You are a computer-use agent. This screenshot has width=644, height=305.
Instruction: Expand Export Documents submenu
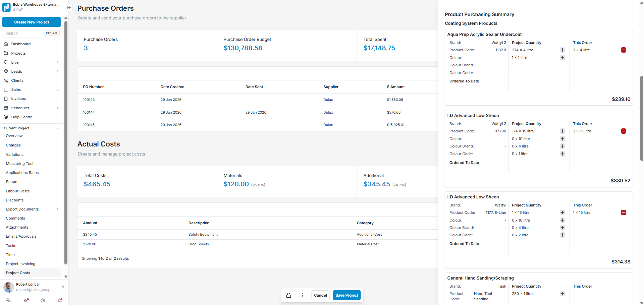pyautogui.click(x=57, y=209)
